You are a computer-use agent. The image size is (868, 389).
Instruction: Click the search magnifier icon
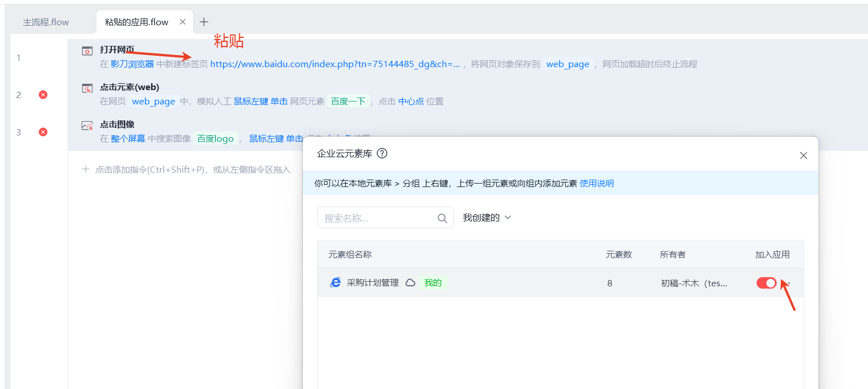442,218
